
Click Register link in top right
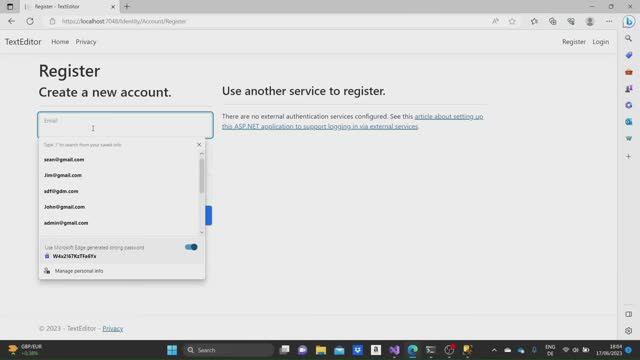(x=573, y=42)
